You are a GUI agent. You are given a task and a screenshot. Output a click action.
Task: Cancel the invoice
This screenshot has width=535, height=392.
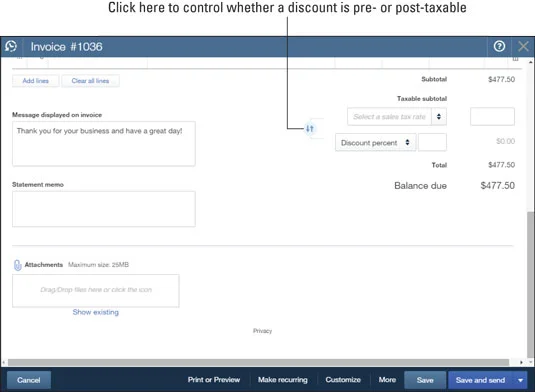tap(29, 380)
